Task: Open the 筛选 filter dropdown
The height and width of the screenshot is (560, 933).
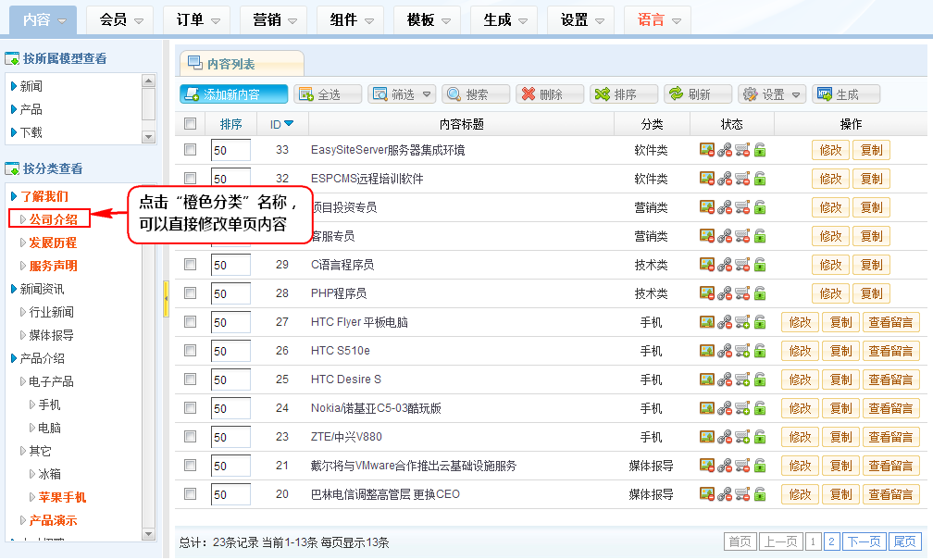Action: [402, 94]
